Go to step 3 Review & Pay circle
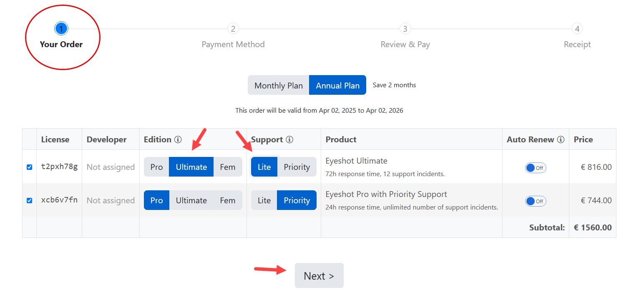The height and width of the screenshot is (298, 644). tap(405, 29)
